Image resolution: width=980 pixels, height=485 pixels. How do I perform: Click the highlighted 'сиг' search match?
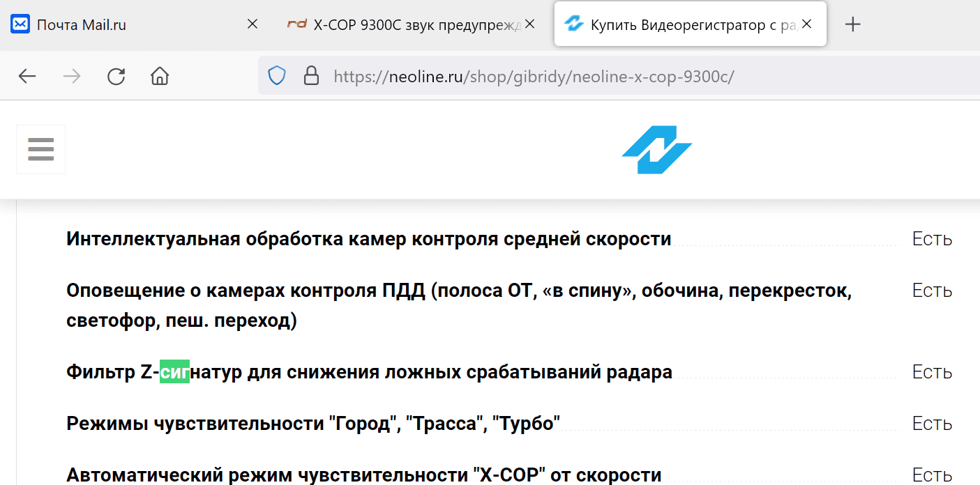(x=174, y=372)
